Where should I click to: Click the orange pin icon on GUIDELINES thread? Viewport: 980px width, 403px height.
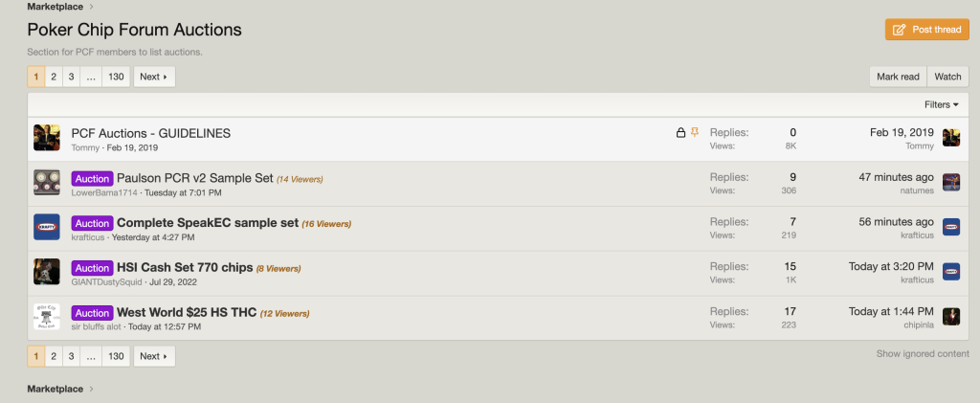pyautogui.click(x=695, y=132)
